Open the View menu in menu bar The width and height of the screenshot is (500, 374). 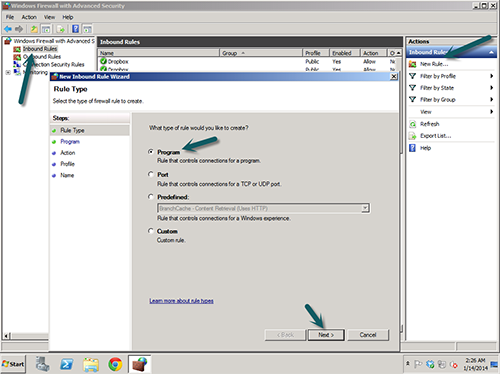pos(49,17)
